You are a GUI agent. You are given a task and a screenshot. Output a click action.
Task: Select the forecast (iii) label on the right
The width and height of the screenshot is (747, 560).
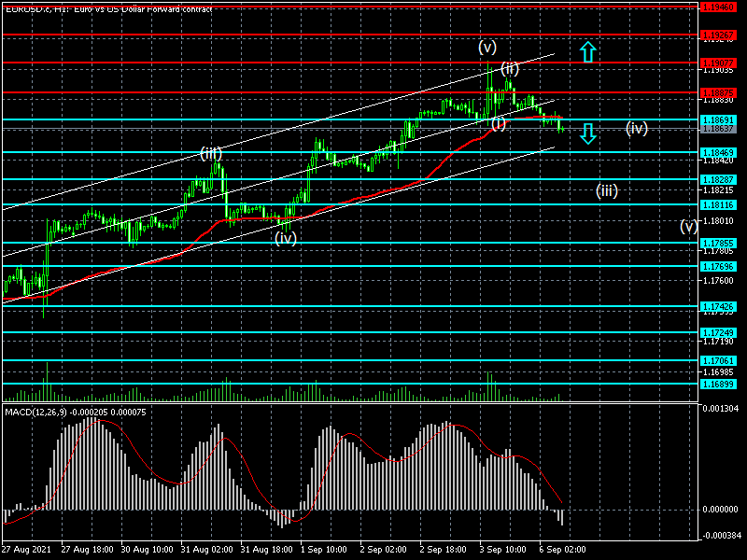click(607, 191)
